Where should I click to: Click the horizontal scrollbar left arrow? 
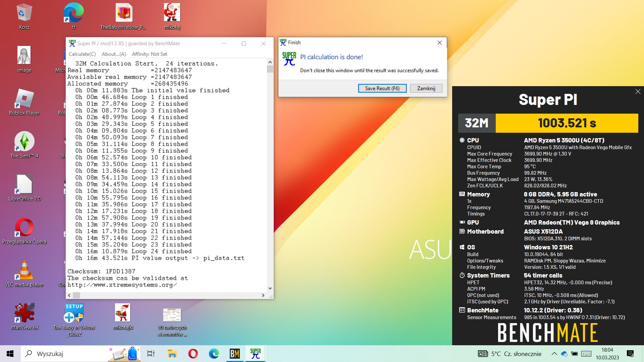tap(69, 295)
